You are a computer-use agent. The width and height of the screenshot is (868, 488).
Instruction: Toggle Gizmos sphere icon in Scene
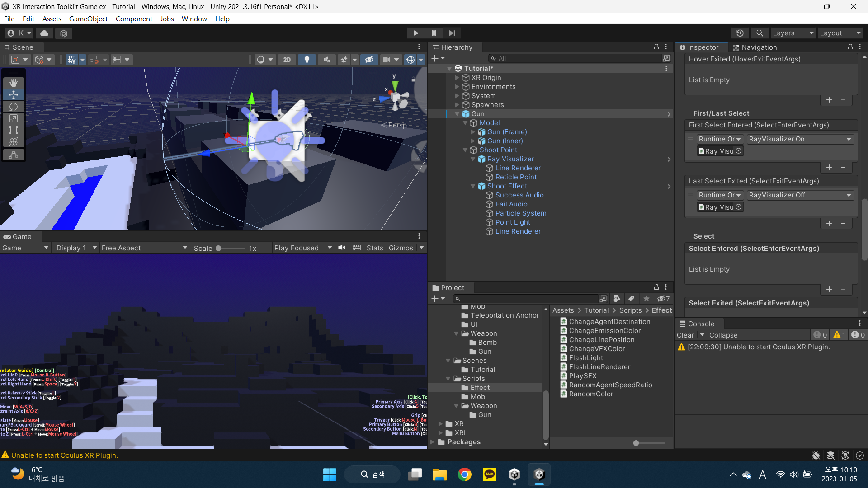click(x=410, y=60)
